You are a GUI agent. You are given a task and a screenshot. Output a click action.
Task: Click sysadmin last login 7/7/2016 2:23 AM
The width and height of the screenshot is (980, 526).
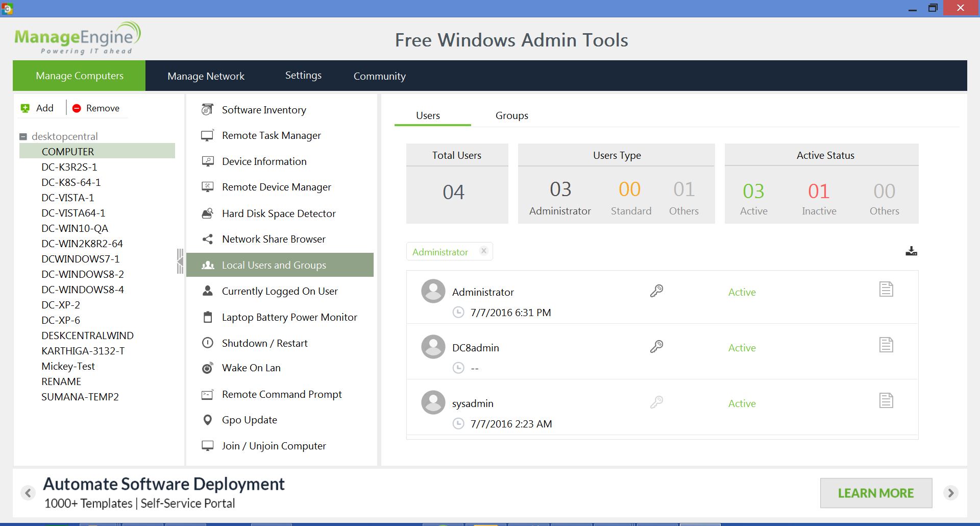click(511, 424)
